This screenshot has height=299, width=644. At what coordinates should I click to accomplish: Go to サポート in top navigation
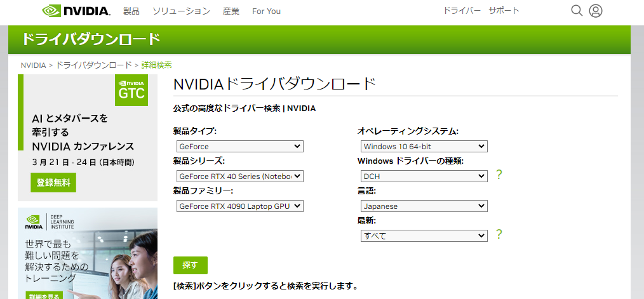click(x=504, y=11)
